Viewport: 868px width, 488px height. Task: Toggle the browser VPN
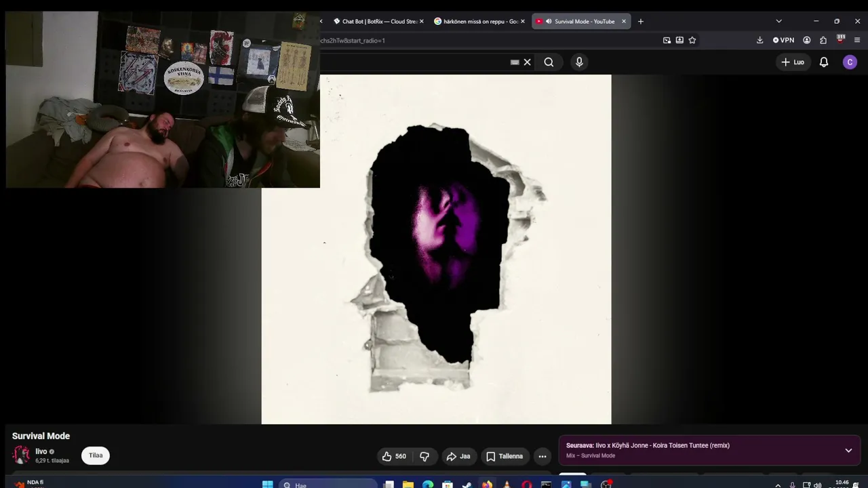pos(783,41)
